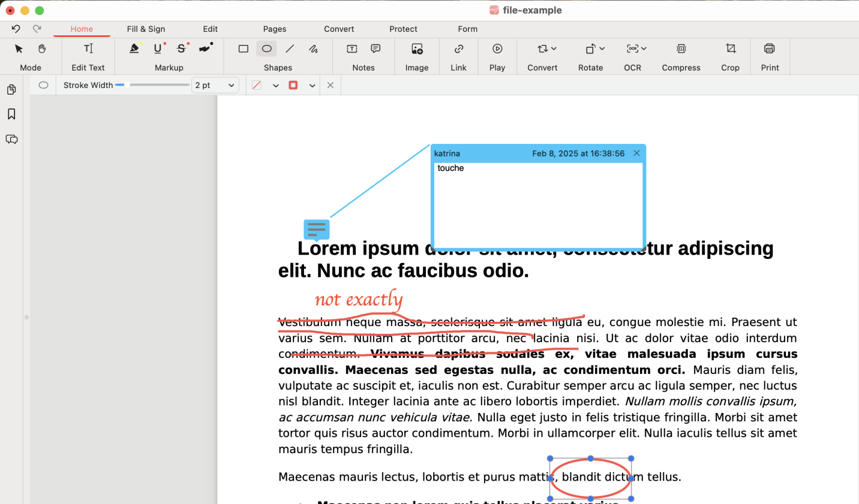Expand the Rotate options dropdown
The width and height of the screenshot is (859, 504).
602,49
